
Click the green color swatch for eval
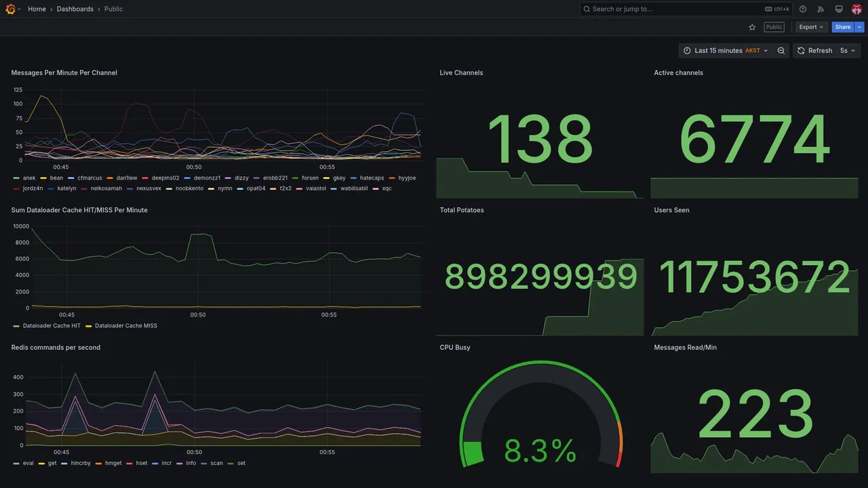pyautogui.click(x=16, y=464)
